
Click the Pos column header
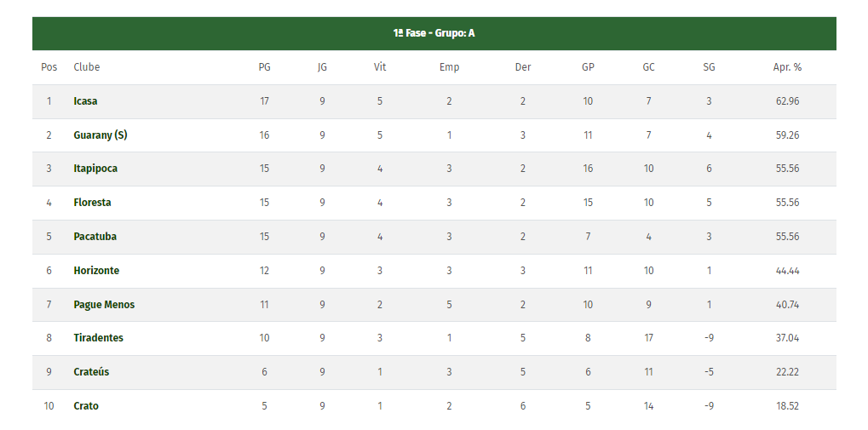point(49,67)
